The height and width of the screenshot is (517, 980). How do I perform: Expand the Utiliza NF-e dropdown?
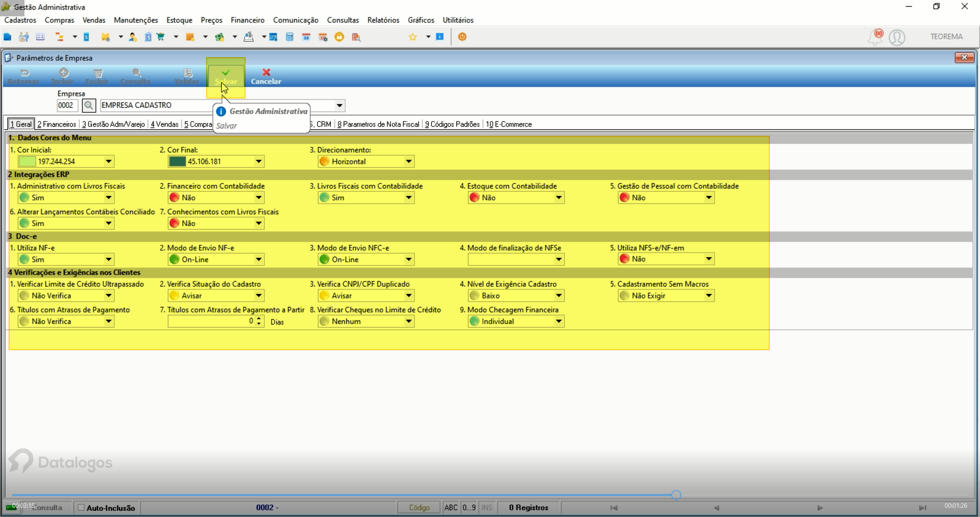click(109, 259)
